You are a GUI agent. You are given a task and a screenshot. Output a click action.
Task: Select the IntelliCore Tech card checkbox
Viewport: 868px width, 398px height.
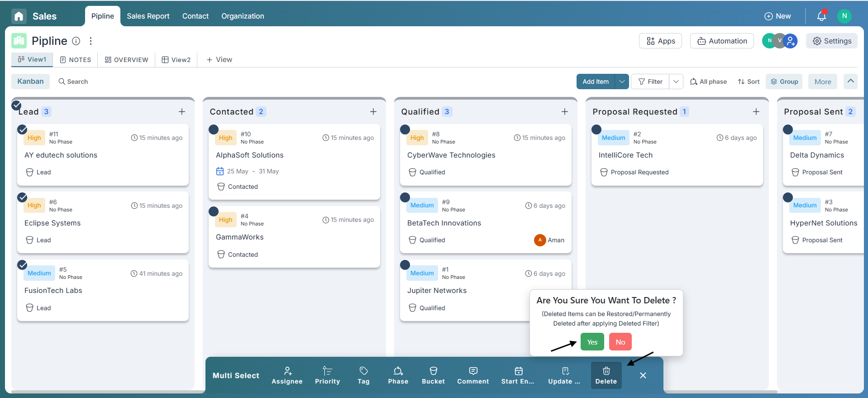tap(596, 129)
